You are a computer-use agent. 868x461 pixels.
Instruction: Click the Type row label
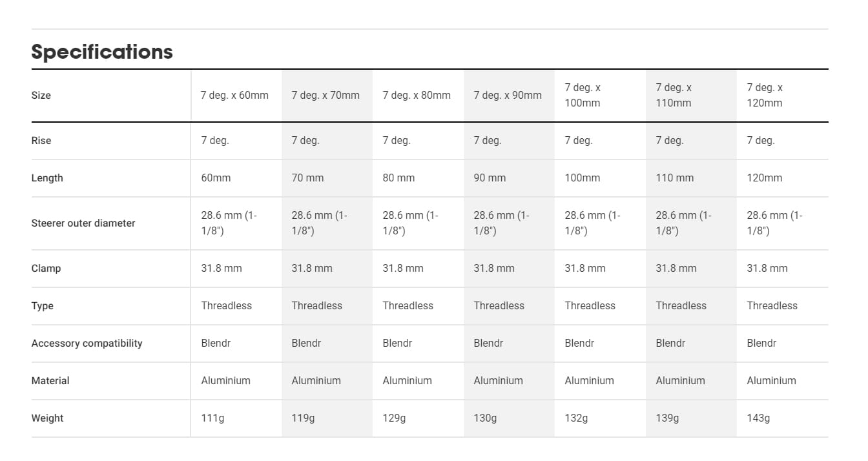click(42, 306)
